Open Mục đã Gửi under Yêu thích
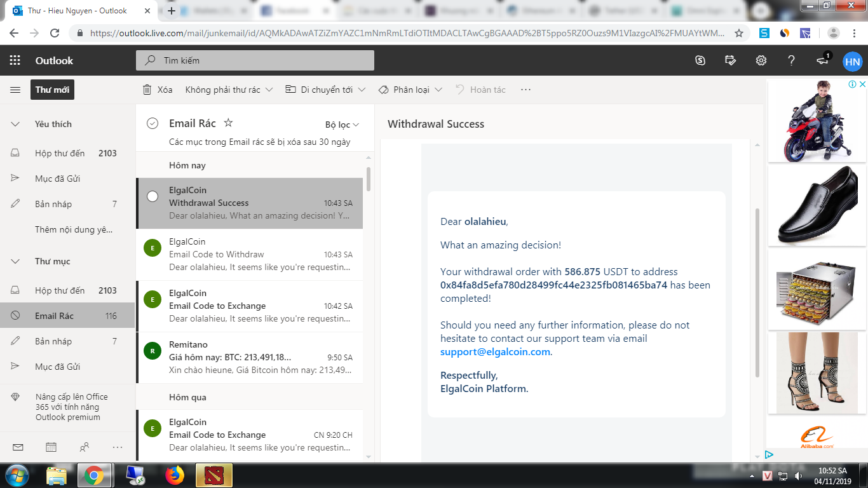The image size is (868, 488). (67, 179)
